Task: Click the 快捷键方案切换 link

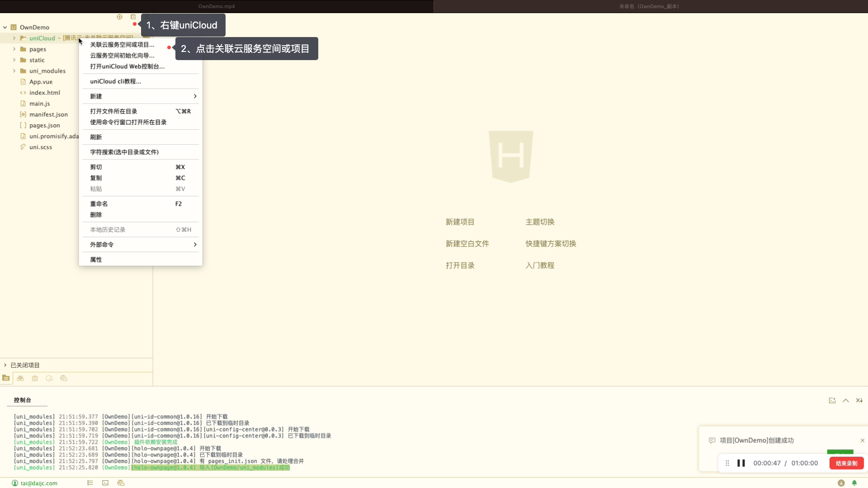Action: 551,244
